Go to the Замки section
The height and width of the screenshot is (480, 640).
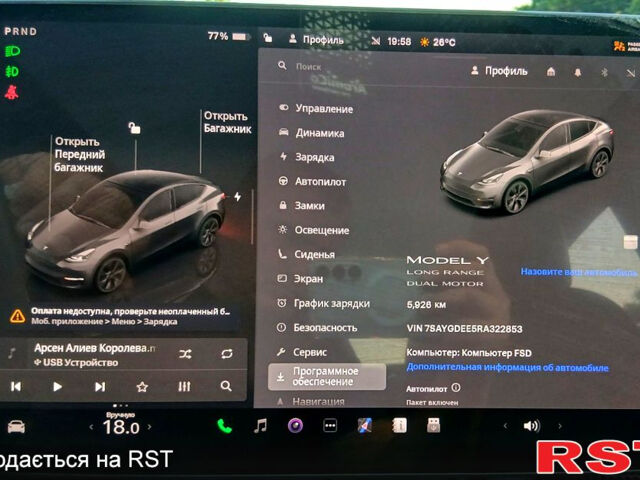pos(302,206)
